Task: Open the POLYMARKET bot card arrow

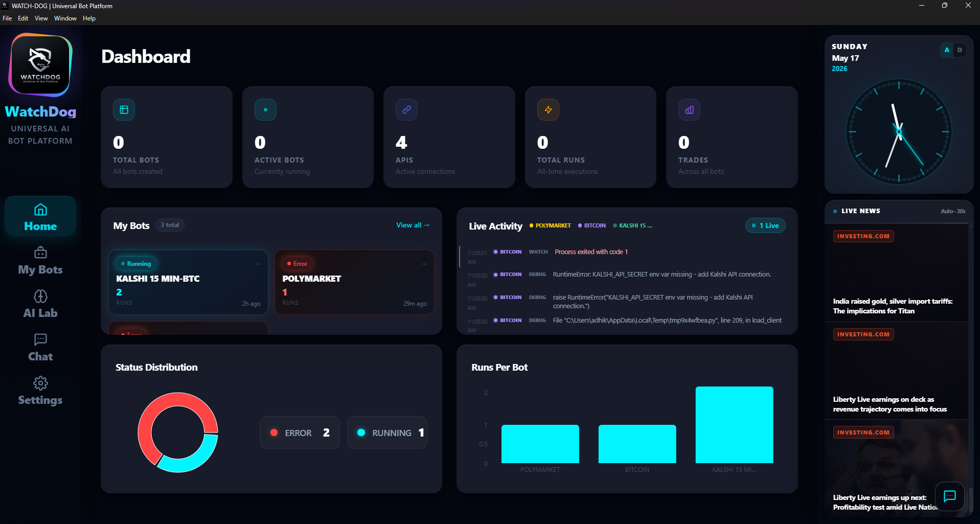Action: 424,264
